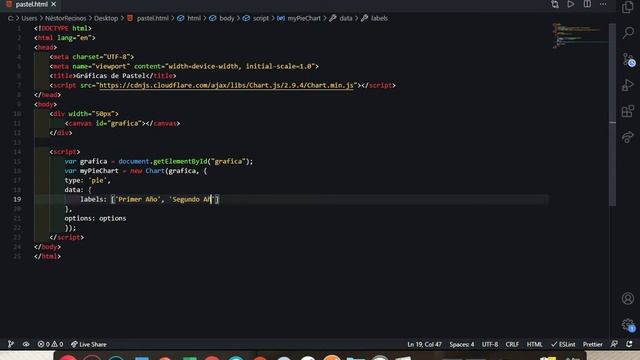The image size is (640, 360).
Task: Start a Live Share session
Action: pyautogui.click(x=89, y=344)
